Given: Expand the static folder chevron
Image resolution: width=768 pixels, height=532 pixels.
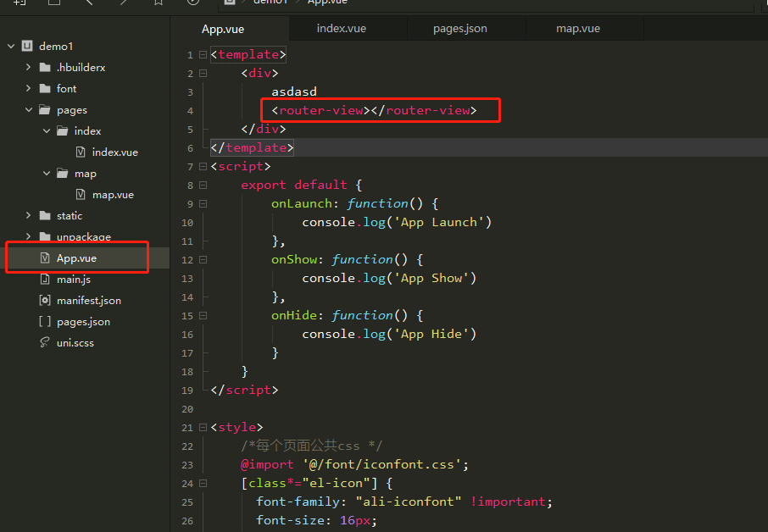Looking at the screenshot, I should (28, 216).
